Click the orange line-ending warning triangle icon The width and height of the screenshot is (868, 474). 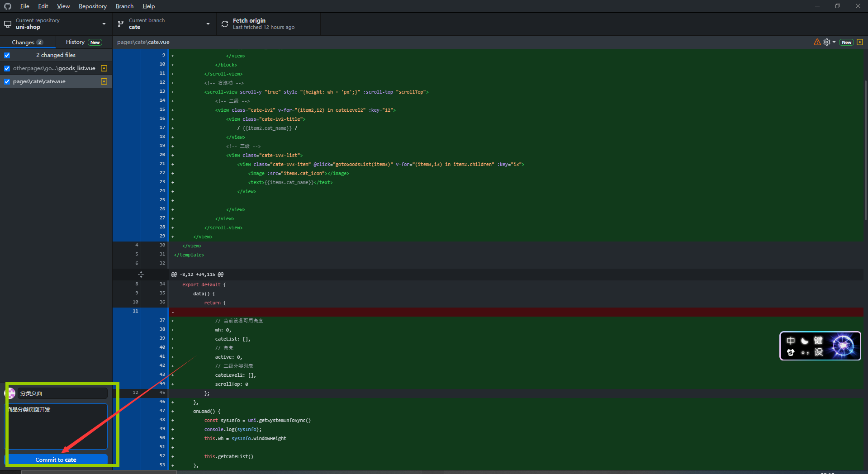[x=817, y=42]
